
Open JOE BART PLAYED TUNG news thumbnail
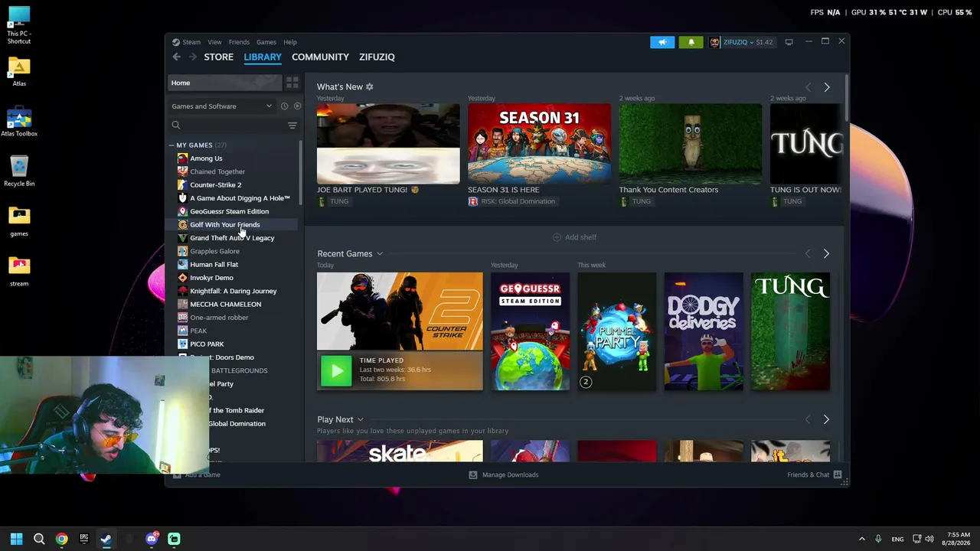pos(388,144)
